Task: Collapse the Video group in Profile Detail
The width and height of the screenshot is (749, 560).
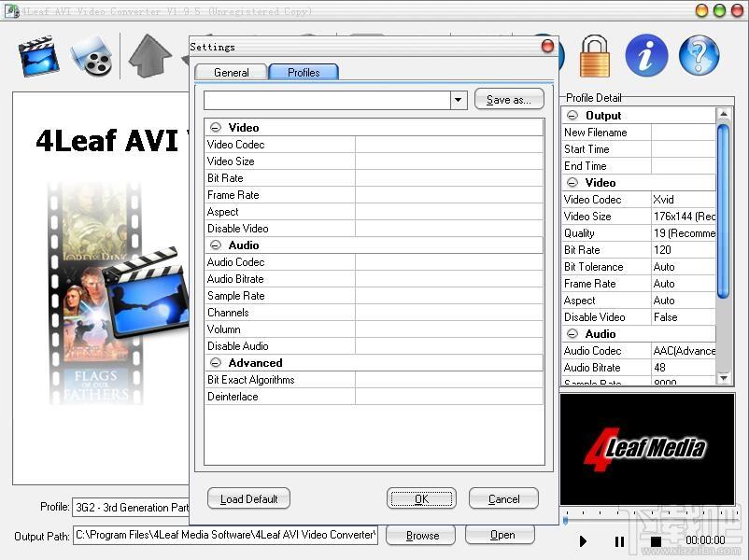Action: [572, 182]
